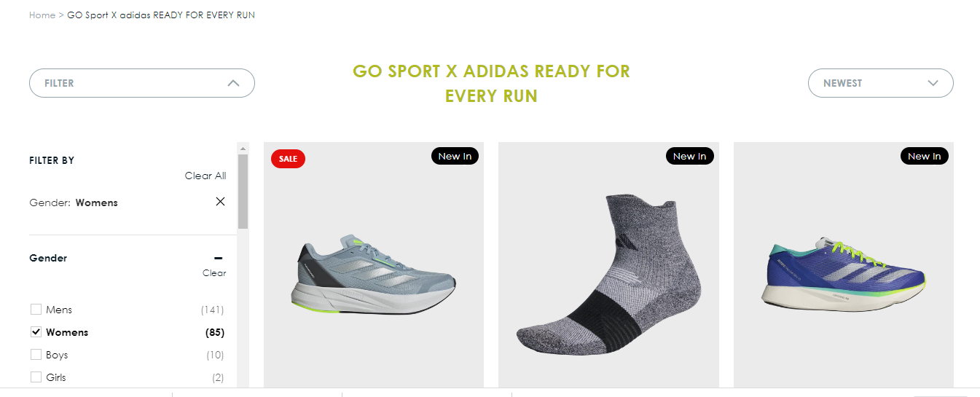Open the grey ankle sock product
980x397 pixels.
coord(608,273)
